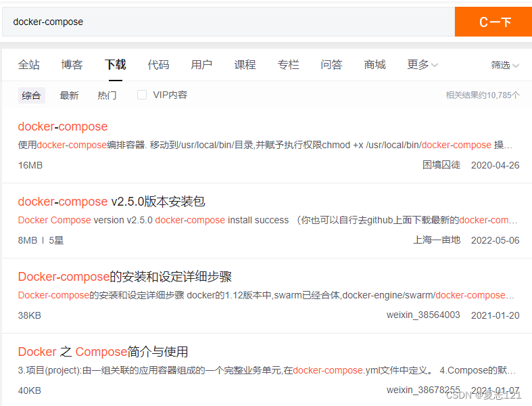Click the date 2021-01-20
Screen dimensions: 532x406
click(x=495, y=315)
